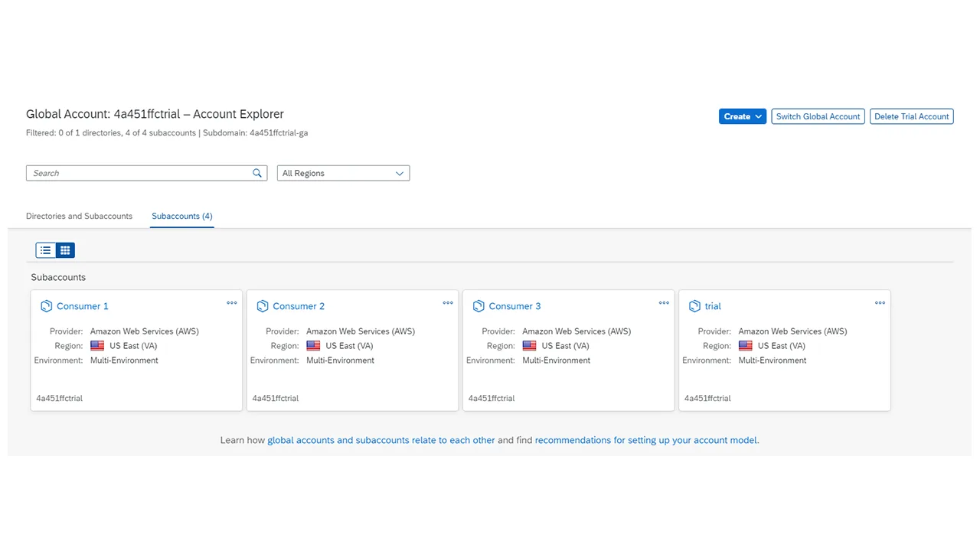Screen dimensions: 980x551
Task: Open the Consumer 3 more-options menu
Action: (664, 303)
